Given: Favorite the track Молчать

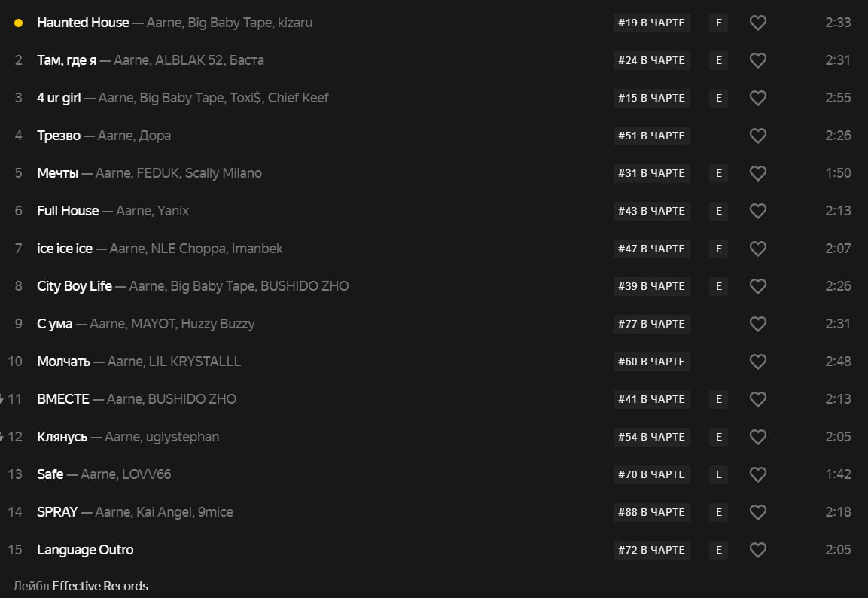Looking at the screenshot, I should click(758, 362).
